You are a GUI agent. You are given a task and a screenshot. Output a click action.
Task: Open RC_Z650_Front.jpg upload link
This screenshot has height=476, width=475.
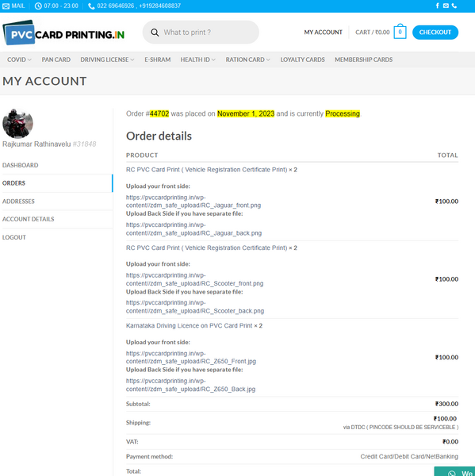(191, 357)
